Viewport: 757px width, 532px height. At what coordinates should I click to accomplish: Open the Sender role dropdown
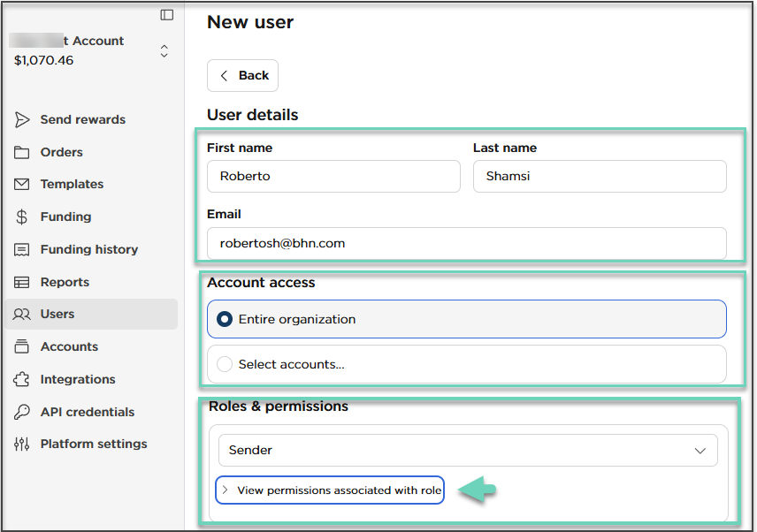point(467,450)
